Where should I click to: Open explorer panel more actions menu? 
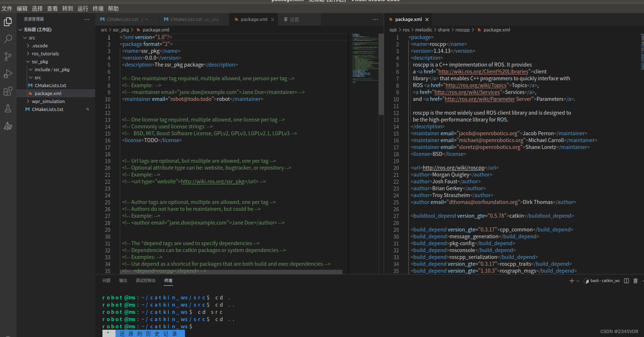87,19
